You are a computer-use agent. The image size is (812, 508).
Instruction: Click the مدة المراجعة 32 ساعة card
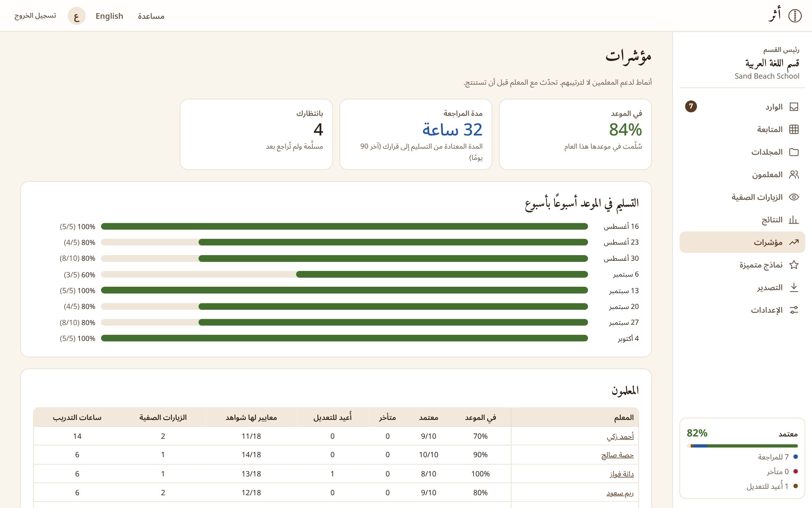(416, 134)
